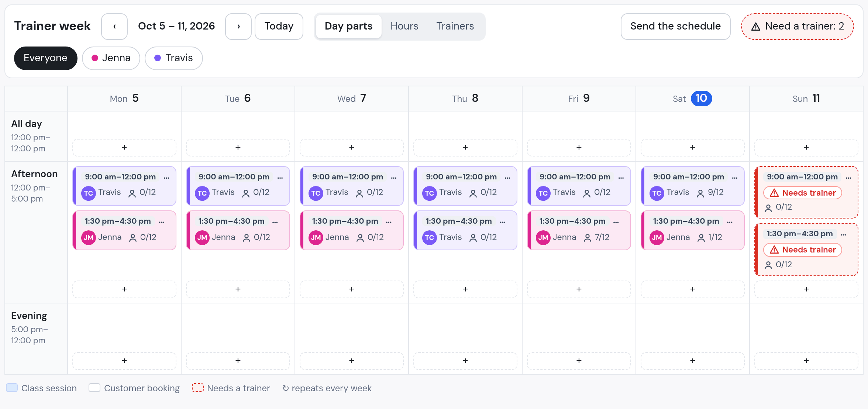Screen dimensions: 868x409
Task: Filter schedule by Jenna
Action: [x=111, y=58]
